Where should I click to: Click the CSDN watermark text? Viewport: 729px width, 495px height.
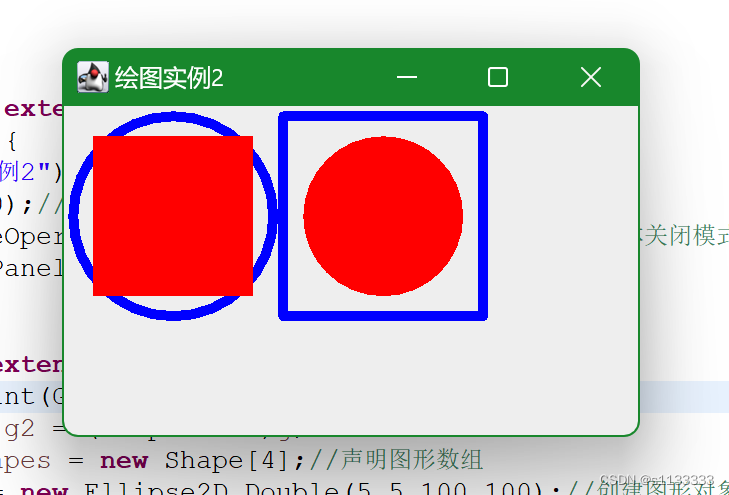(656, 480)
